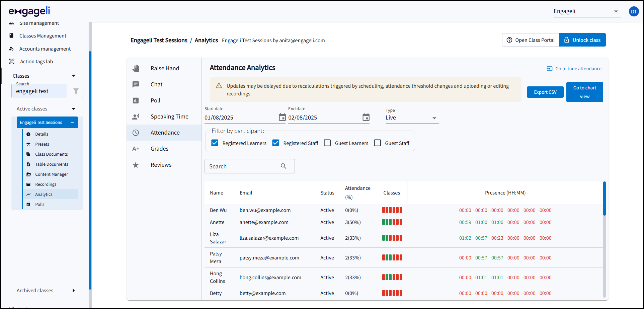Screen dimensions: 644x309
Task: Click the Export CSV button
Action: (545, 92)
